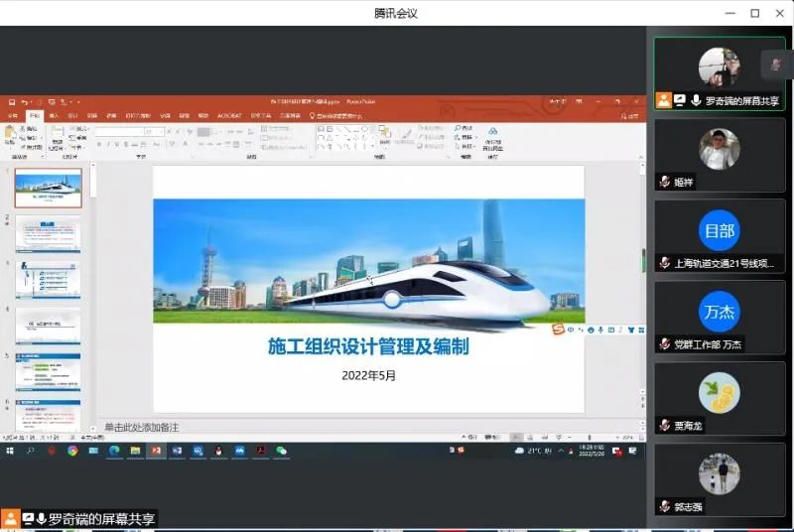Expand the shapes gallery more arrow

[x=373, y=146]
